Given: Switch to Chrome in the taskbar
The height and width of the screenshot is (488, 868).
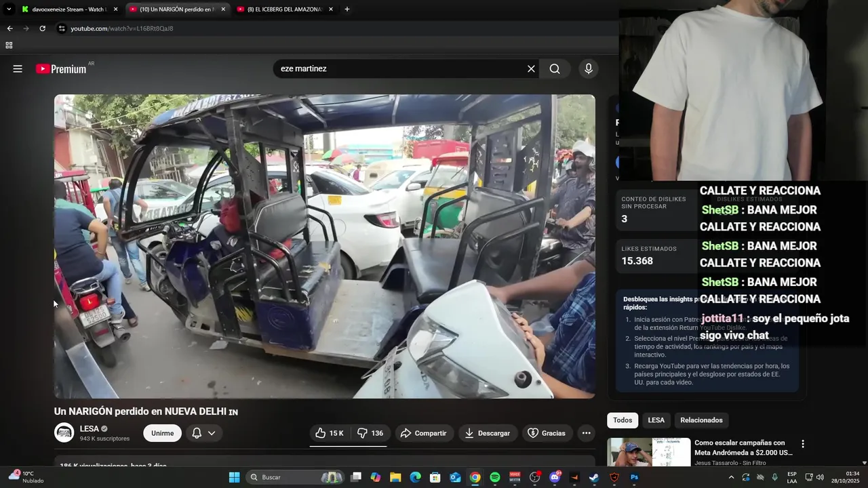Looking at the screenshot, I should pyautogui.click(x=475, y=477).
